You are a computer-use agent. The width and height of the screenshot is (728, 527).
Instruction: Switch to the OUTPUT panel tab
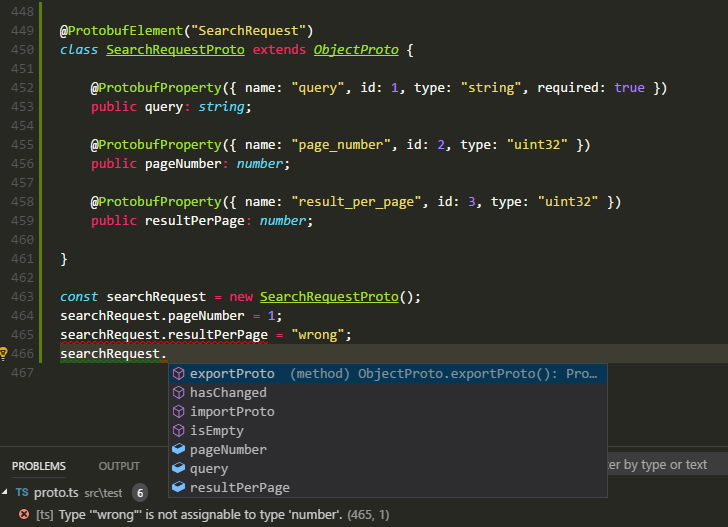coord(119,466)
